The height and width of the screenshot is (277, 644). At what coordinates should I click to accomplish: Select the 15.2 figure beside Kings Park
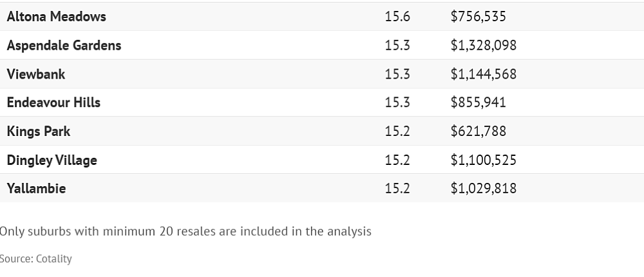pyautogui.click(x=397, y=131)
